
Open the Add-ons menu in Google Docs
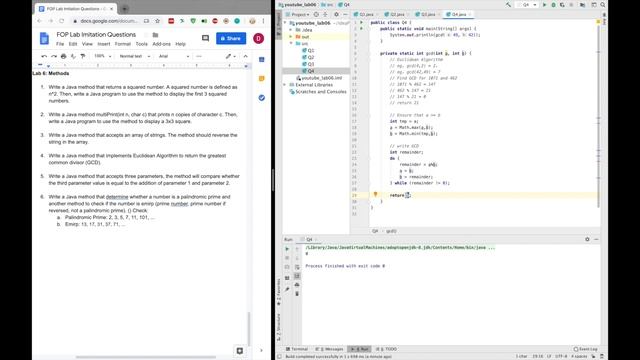tap(161, 44)
